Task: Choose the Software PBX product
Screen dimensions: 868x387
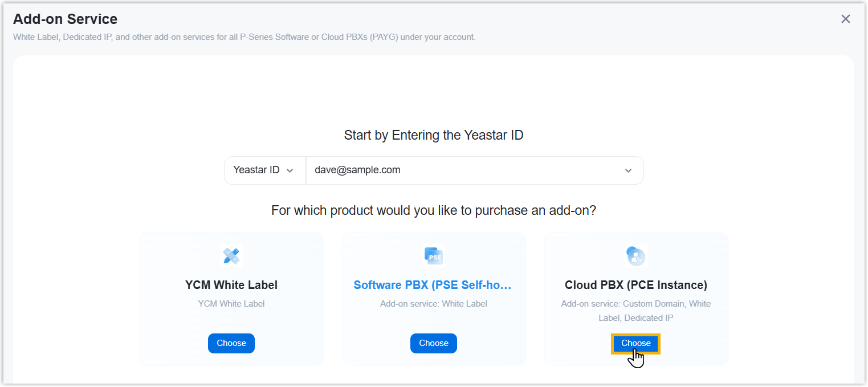Action: (x=433, y=343)
